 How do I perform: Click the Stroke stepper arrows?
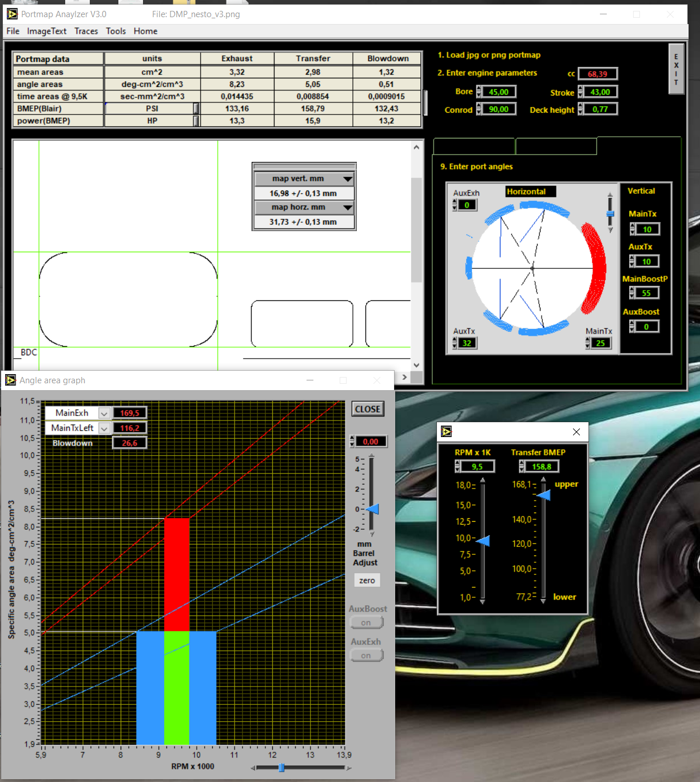(580, 92)
